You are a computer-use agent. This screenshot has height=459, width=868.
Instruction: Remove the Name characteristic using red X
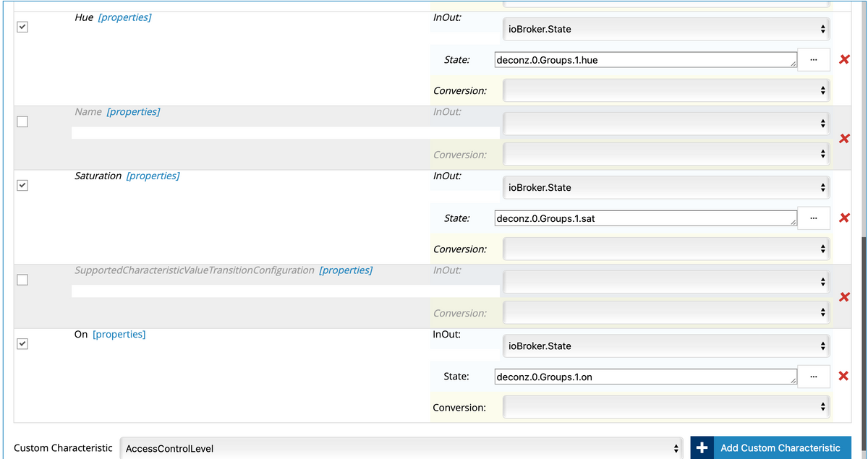pos(843,139)
